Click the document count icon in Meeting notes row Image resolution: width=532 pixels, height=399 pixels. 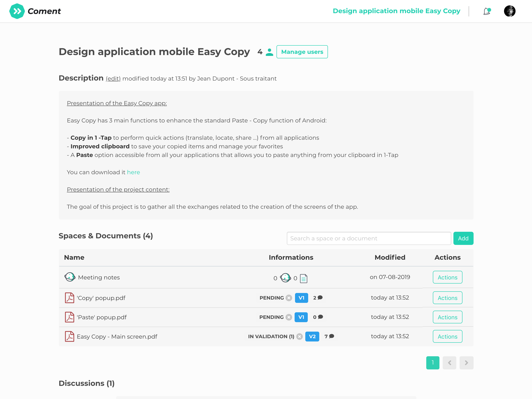click(x=303, y=278)
